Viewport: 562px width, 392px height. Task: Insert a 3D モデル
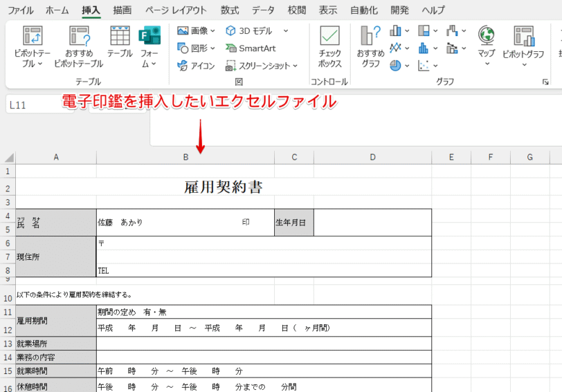click(248, 31)
